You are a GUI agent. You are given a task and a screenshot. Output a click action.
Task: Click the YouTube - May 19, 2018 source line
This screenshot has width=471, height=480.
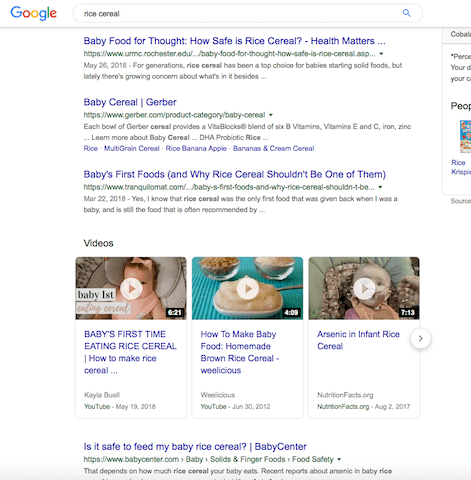(120, 407)
